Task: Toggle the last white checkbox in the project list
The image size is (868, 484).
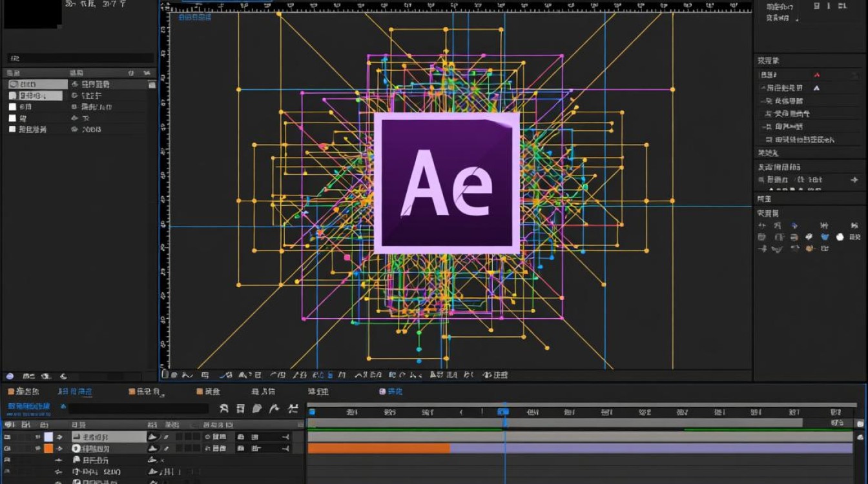Action: pos(12,129)
